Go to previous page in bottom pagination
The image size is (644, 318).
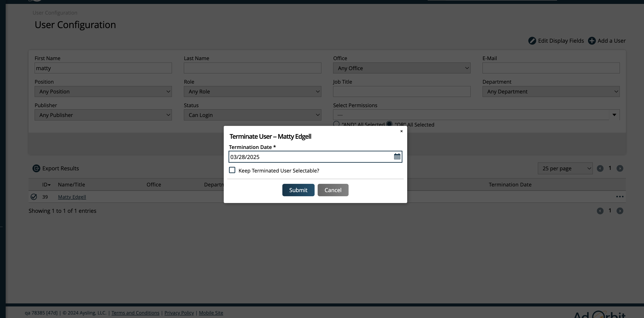pos(600,211)
